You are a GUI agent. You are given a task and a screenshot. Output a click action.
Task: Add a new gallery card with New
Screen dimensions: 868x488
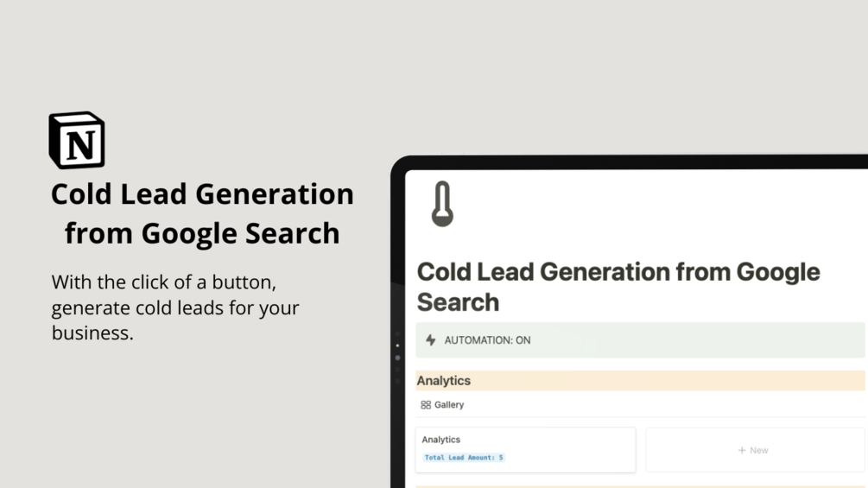753,450
